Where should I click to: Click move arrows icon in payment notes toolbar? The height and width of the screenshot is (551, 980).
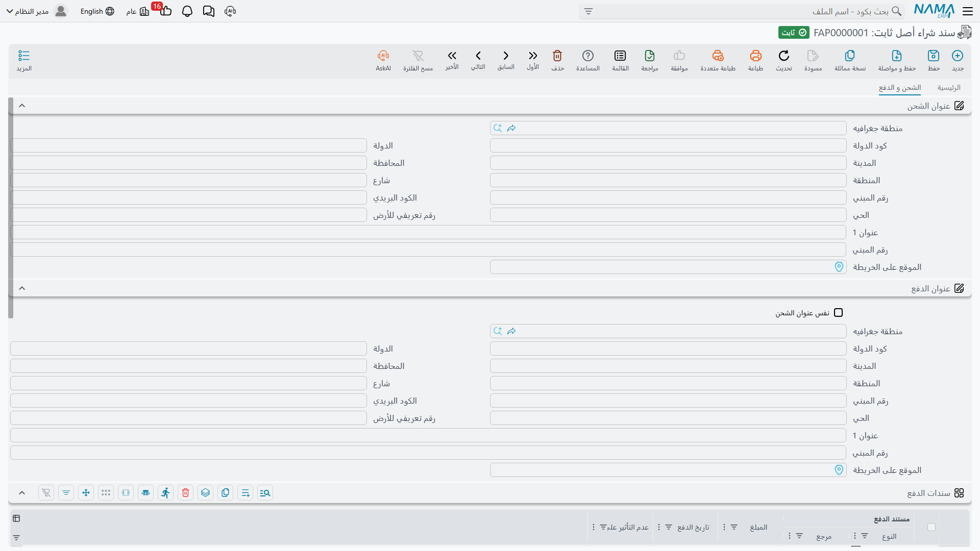pos(86,492)
